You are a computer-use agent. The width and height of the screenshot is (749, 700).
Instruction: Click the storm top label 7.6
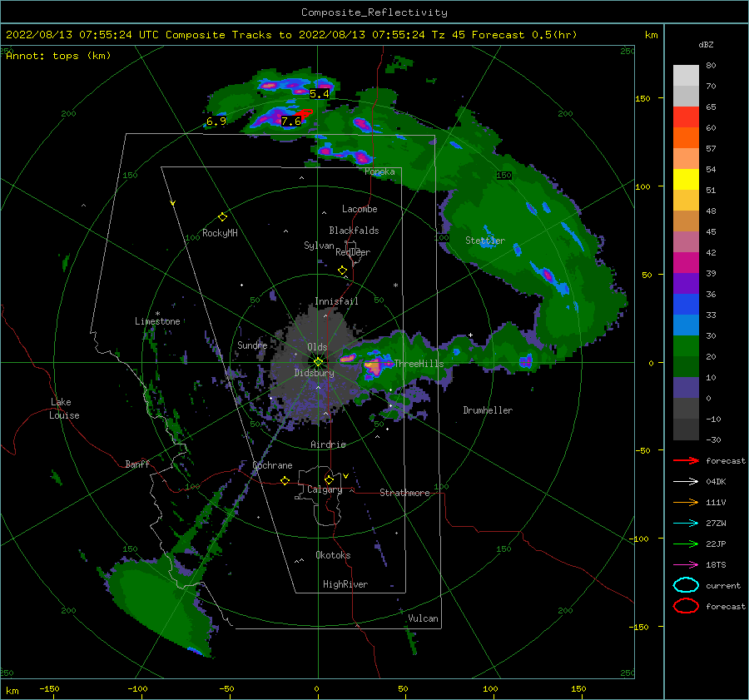(x=291, y=122)
